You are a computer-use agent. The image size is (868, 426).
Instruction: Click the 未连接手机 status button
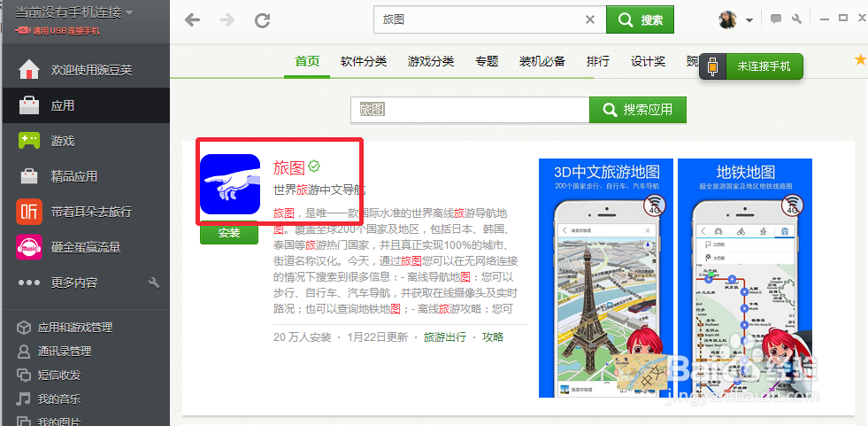point(764,67)
